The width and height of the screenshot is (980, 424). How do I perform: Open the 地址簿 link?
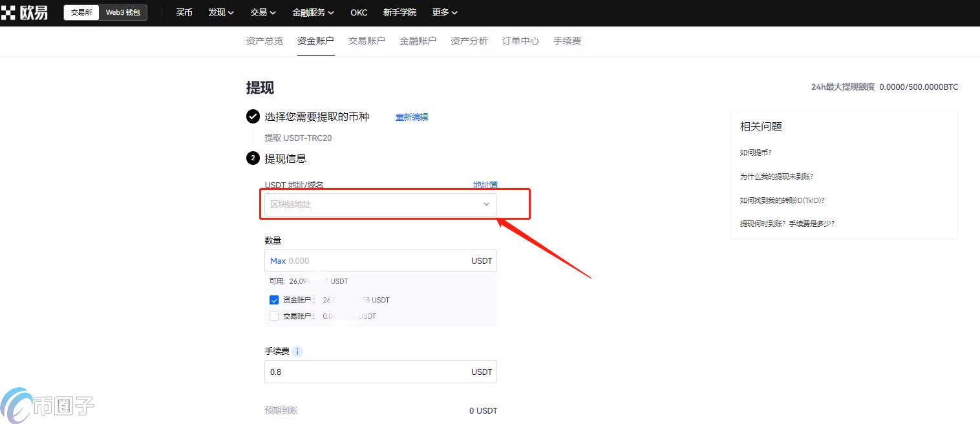485,185
